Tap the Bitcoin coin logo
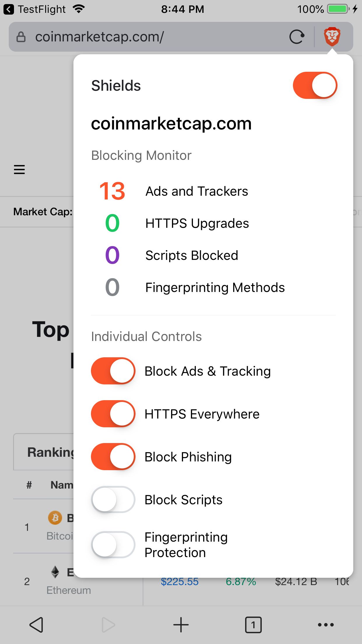The width and height of the screenshot is (362, 644). (55, 518)
